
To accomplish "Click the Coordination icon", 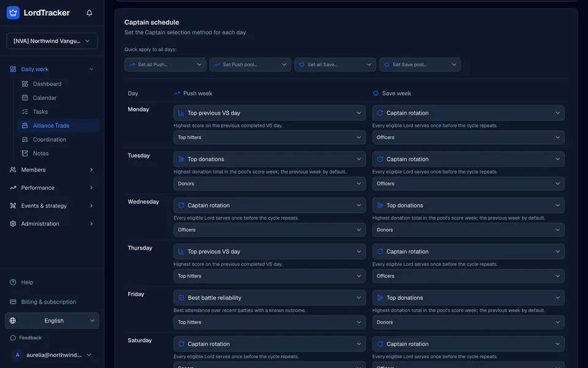I will click(x=24, y=139).
